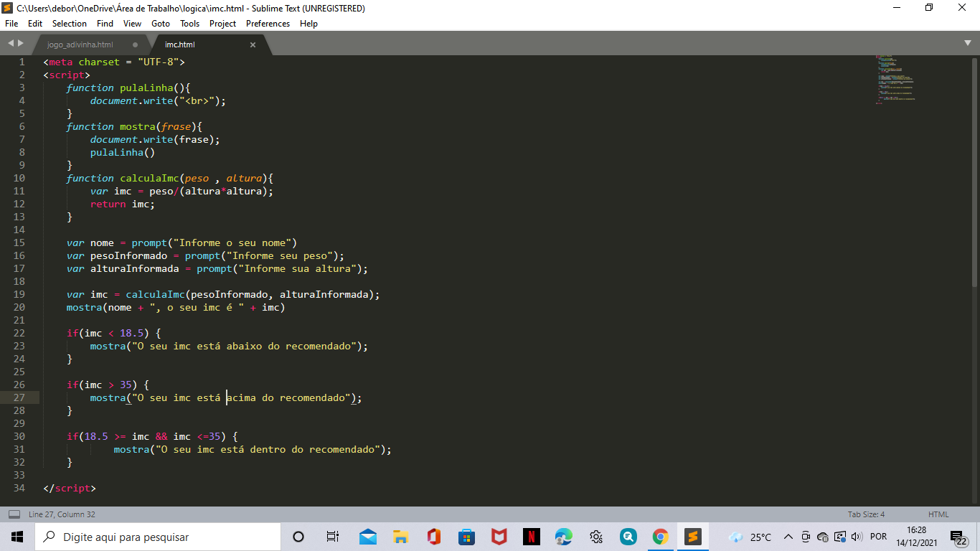The width and height of the screenshot is (980, 551).
Task: Open Microsoft Office from the taskbar
Action: coord(433,537)
